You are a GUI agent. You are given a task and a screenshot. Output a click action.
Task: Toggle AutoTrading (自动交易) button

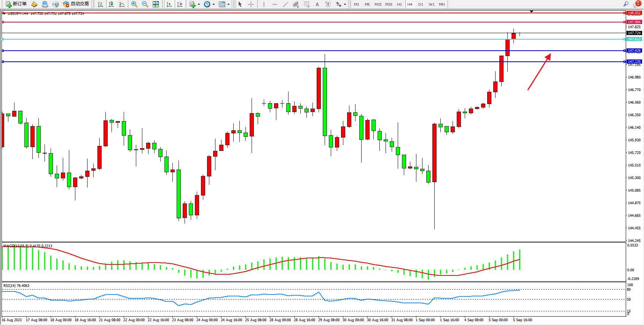point(76,4)
